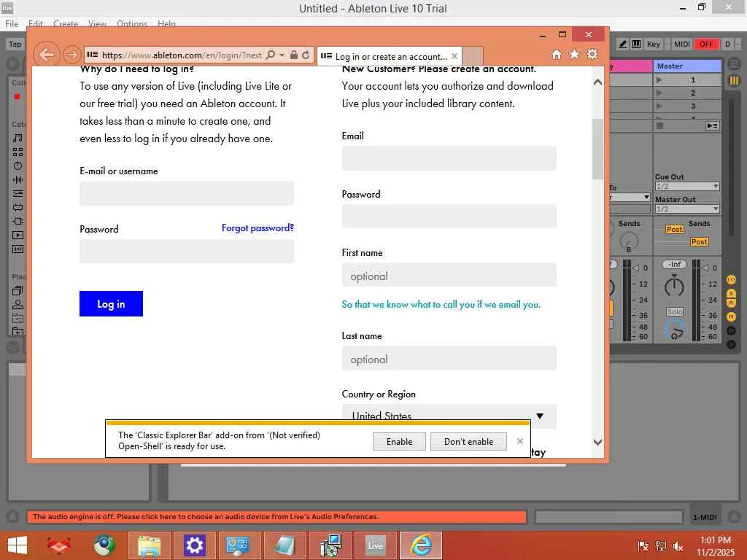Expand the address bar dropdown arrow
The width and height of the screenshot is (747, 560).
(282, 55)
